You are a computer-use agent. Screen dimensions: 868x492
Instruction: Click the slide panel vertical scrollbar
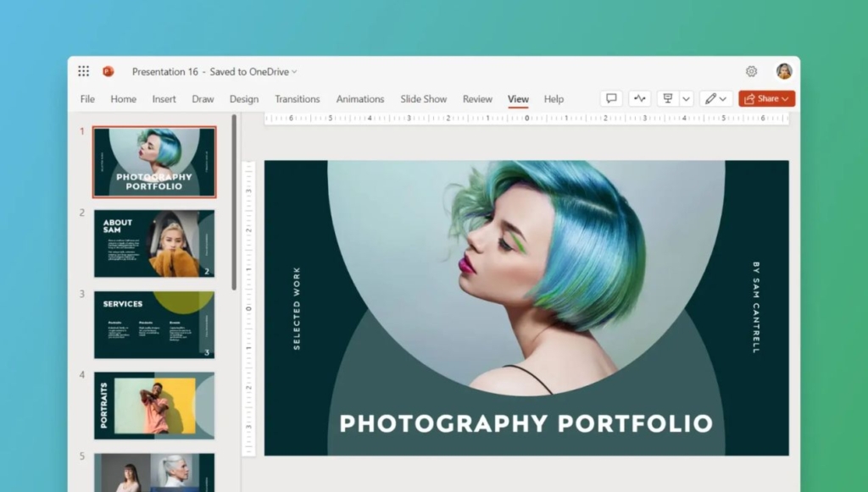234,203
